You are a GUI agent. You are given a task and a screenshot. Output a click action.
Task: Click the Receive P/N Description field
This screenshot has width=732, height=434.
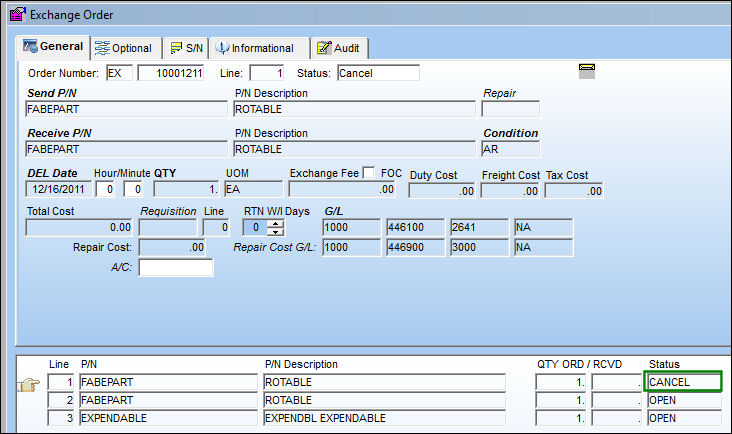[x=354, y=149]
